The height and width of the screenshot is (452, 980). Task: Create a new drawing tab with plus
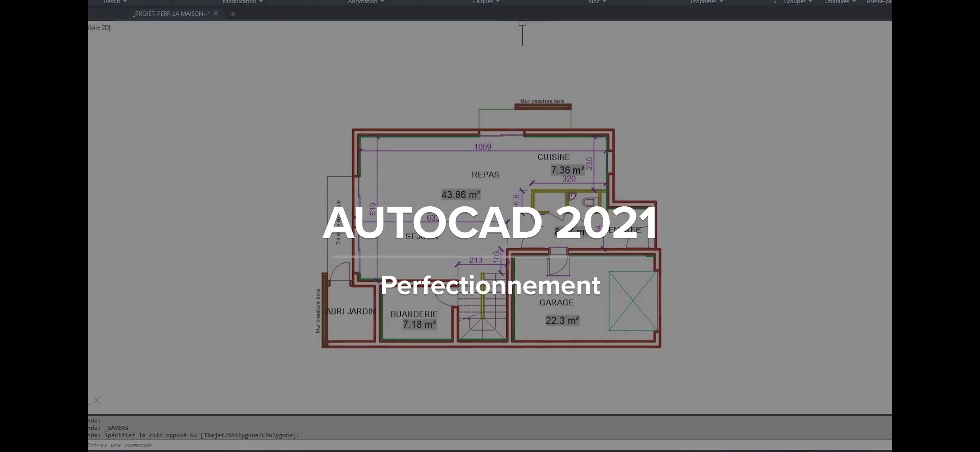[233, 14]
